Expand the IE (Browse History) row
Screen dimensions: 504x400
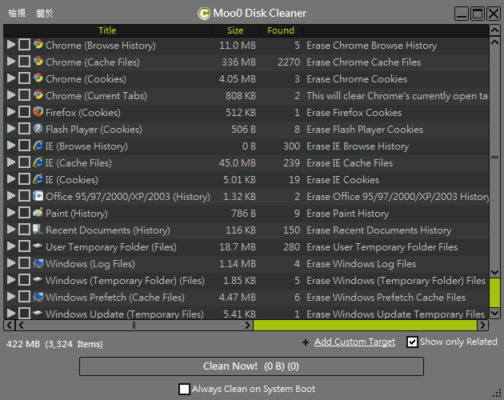point(11,145)
